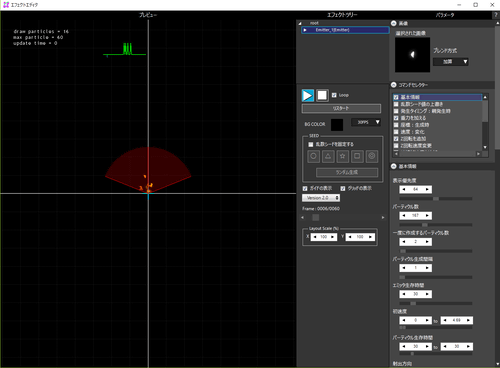Click the selected image thumbnail preview
Screen dimensions: 500x368
412,55
